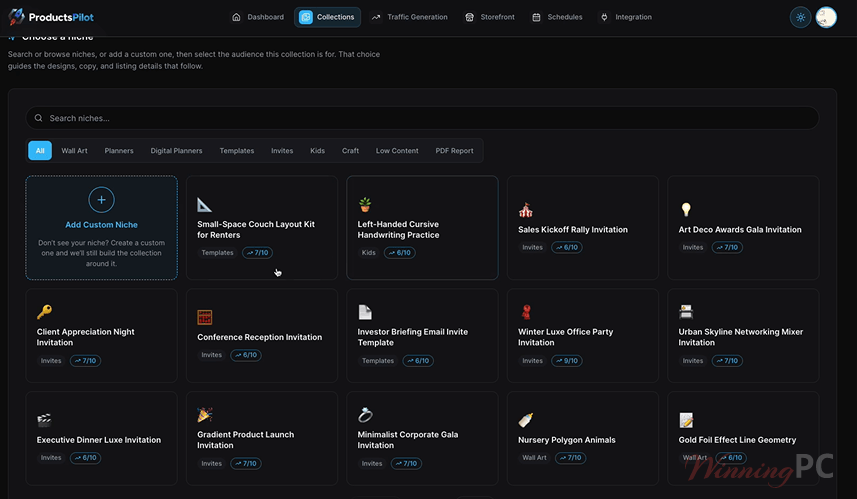The height and width of the screenshot is (499, 857).
Task: Click the 6/10 badge on Conference Reception
Action: 246,355
